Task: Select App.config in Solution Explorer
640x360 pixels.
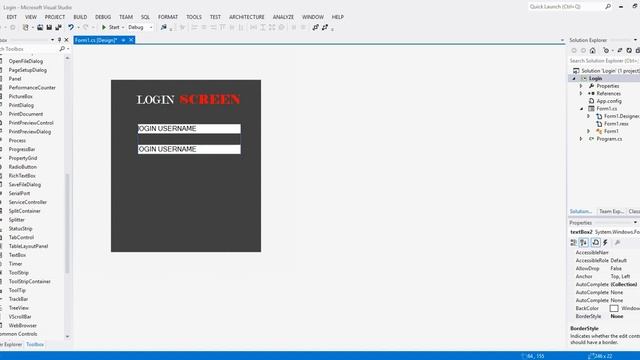Action: pyautogui.click(x=609, y=101)
